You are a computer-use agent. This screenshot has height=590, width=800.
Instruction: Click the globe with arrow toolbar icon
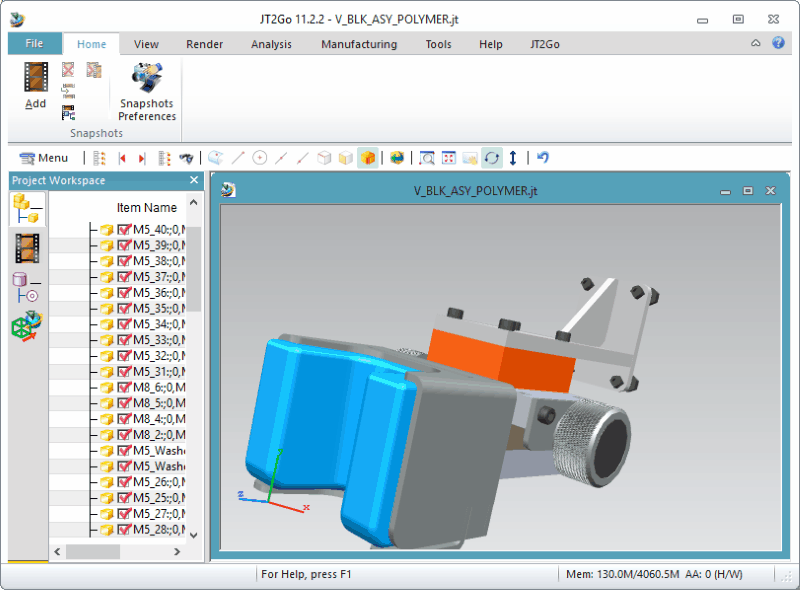tap(396, 158)
